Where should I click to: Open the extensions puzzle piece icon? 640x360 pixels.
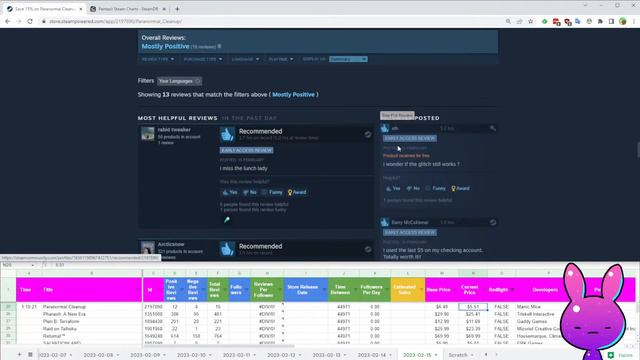pyautogui.click(x=600, y=21)
